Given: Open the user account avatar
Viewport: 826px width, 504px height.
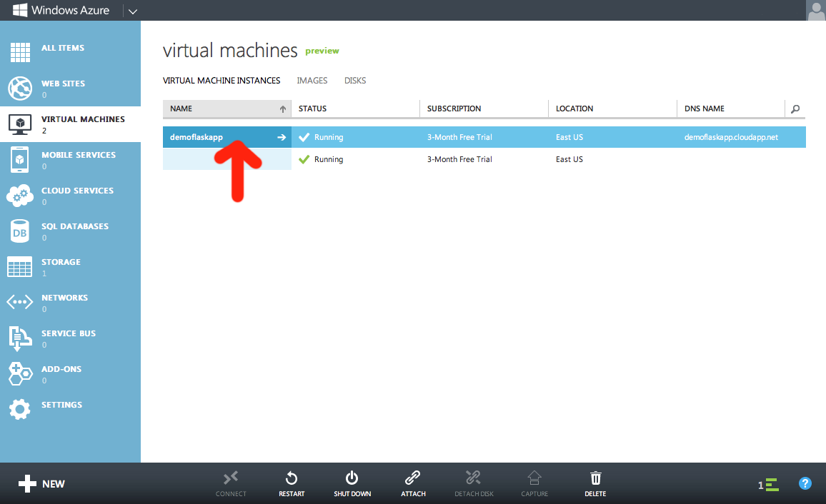Looking at the screenshot, I should click(816, 11).
